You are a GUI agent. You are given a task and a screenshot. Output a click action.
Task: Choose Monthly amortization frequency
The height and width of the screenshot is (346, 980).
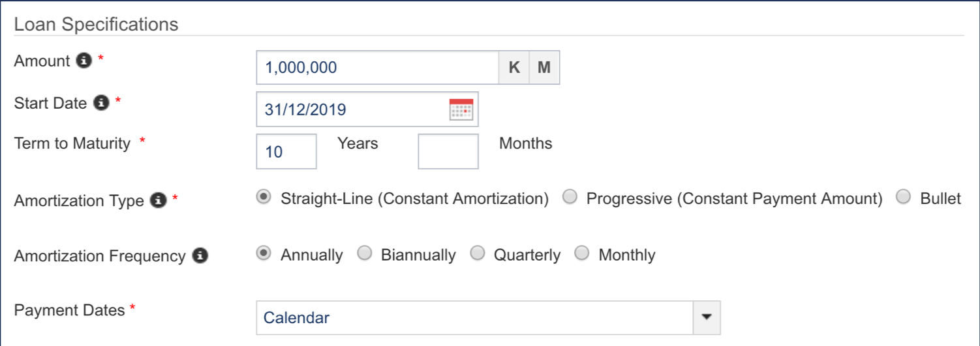coord(582,254)
